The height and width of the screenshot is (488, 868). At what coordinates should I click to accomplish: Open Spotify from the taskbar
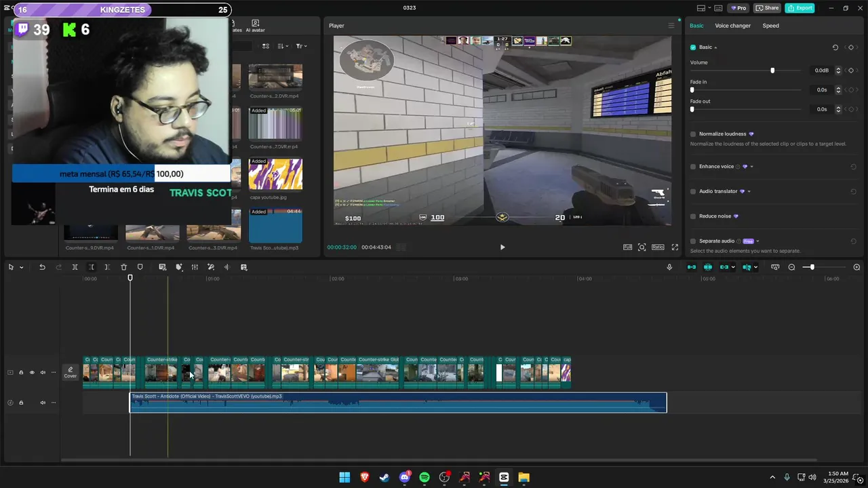(x=425, y=477)
